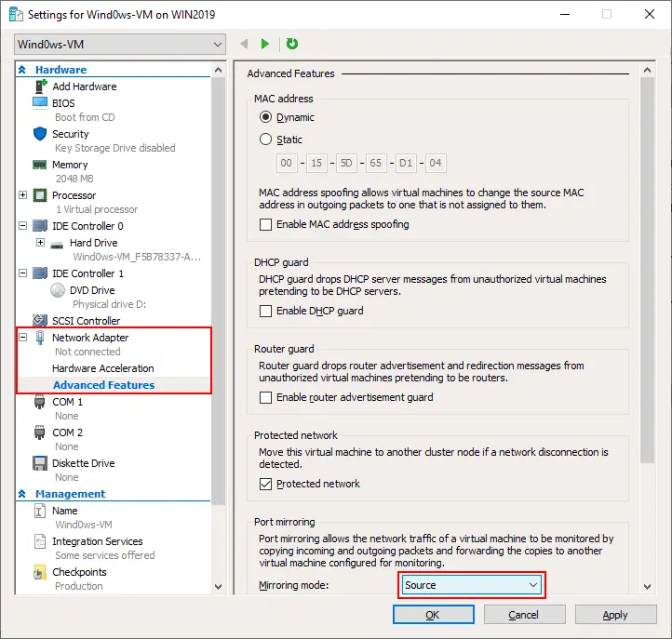The image size is (672, 639).
Task: Collapse the Management section chevron
Action: 22,494
